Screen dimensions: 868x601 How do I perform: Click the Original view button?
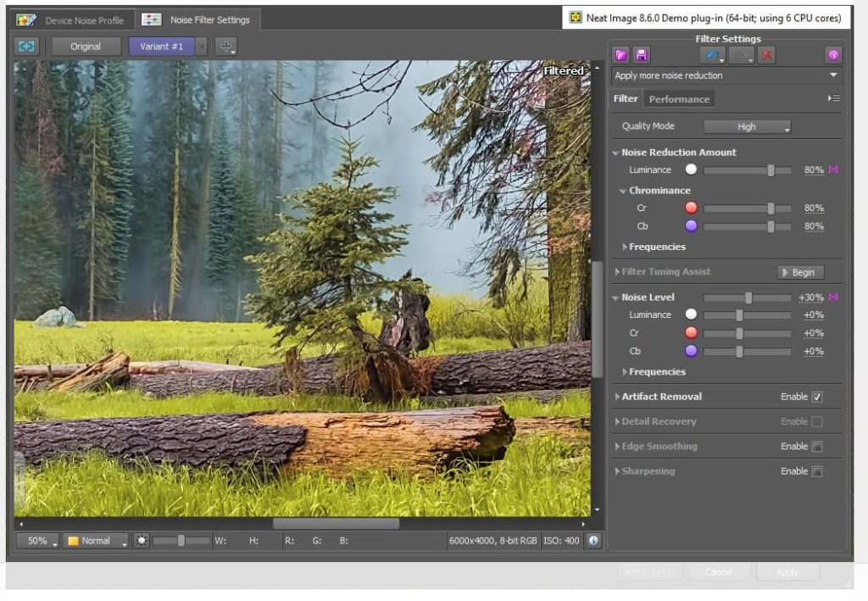pyautogui.click(x=86, y=47)
